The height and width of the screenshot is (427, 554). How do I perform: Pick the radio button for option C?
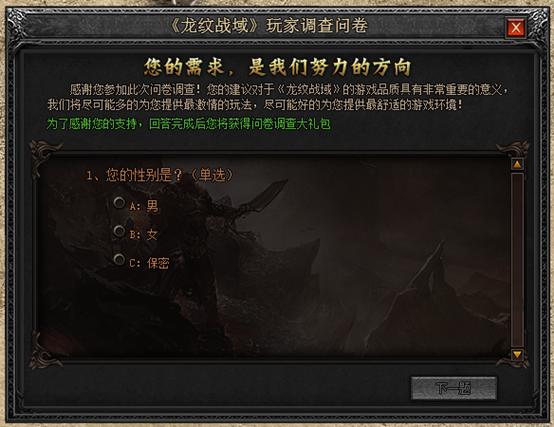(119, 260)
